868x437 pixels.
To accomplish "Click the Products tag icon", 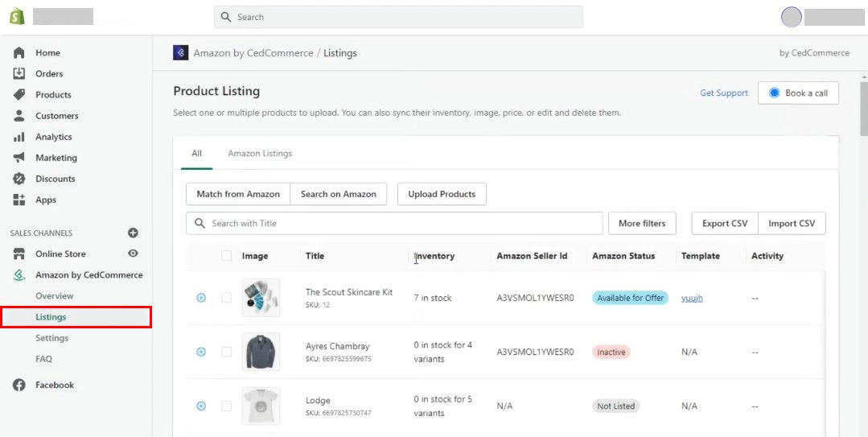I will click(19, 95).
